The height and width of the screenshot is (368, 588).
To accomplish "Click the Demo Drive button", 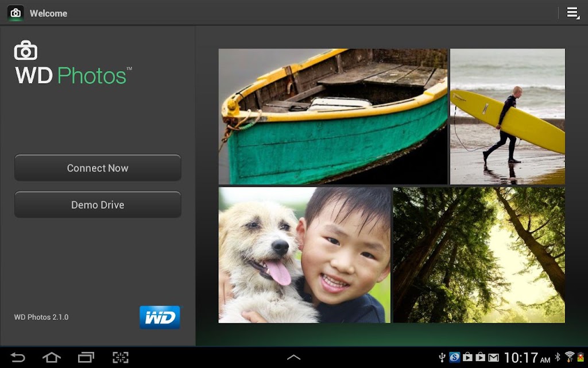I will 98,205.
